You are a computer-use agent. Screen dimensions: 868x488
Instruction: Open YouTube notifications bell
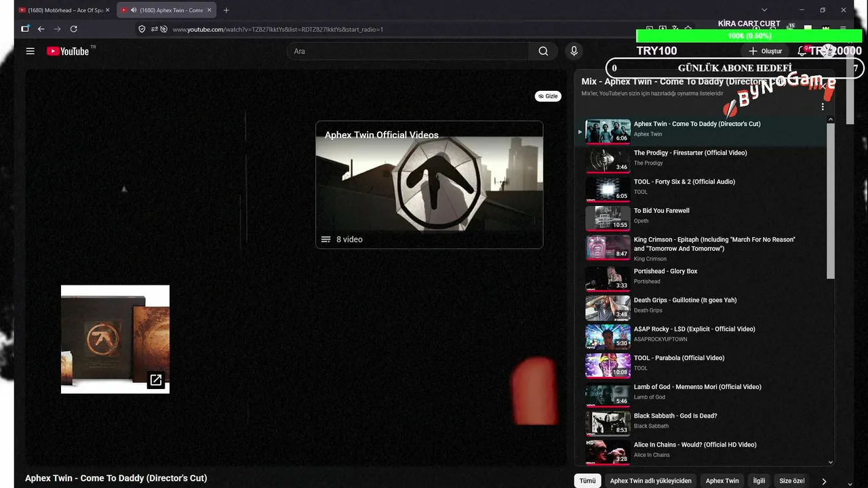point(802,51)
